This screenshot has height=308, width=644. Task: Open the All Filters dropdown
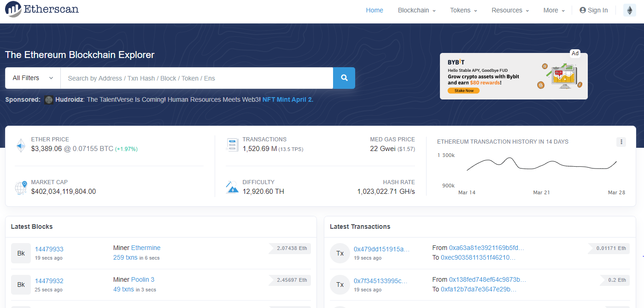pyautogui.click(x=33, y=78)
